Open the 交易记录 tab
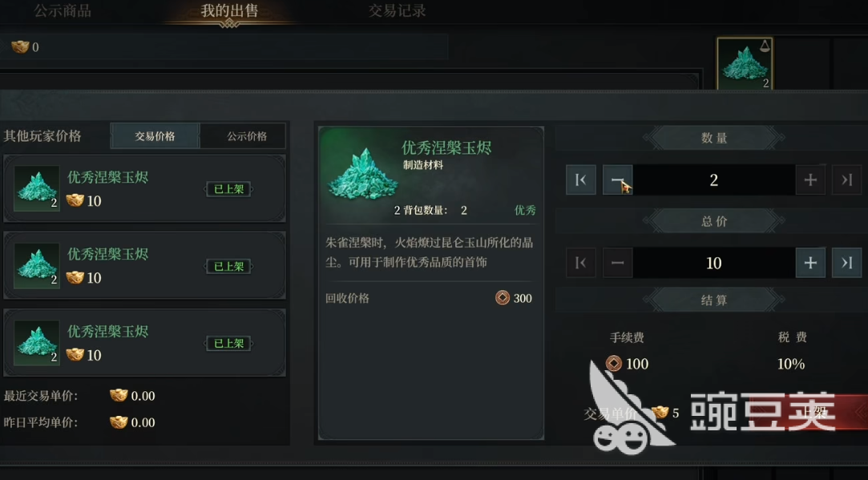This screenshot has height=480, width=868. point(397,10)
